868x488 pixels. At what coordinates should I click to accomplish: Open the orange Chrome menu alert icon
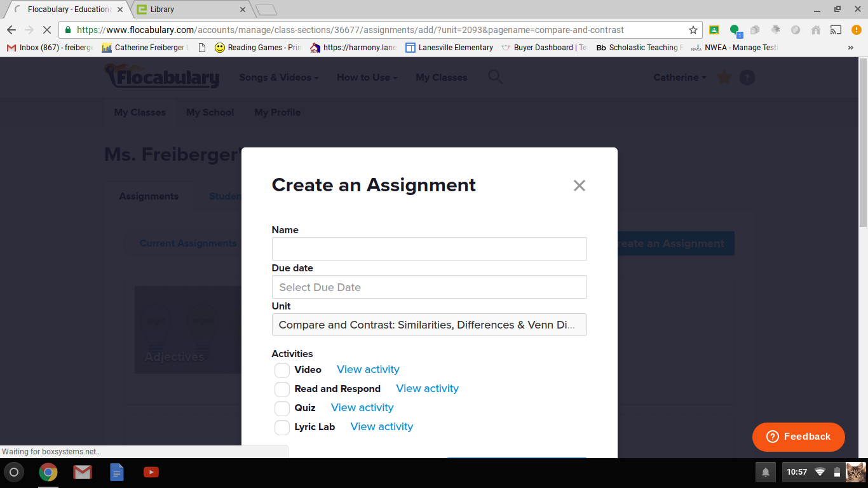(856, 30)
